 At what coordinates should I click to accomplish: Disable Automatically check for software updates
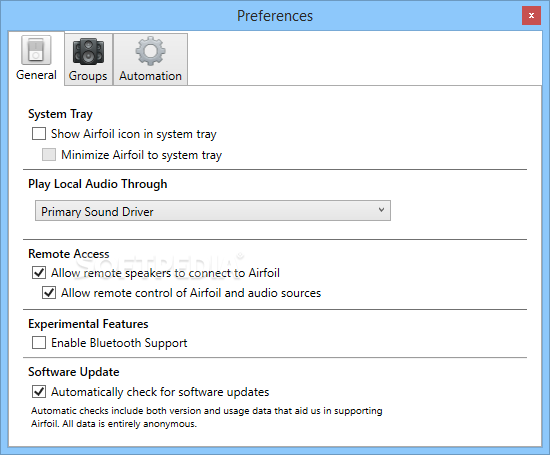[x=39, y=392]
